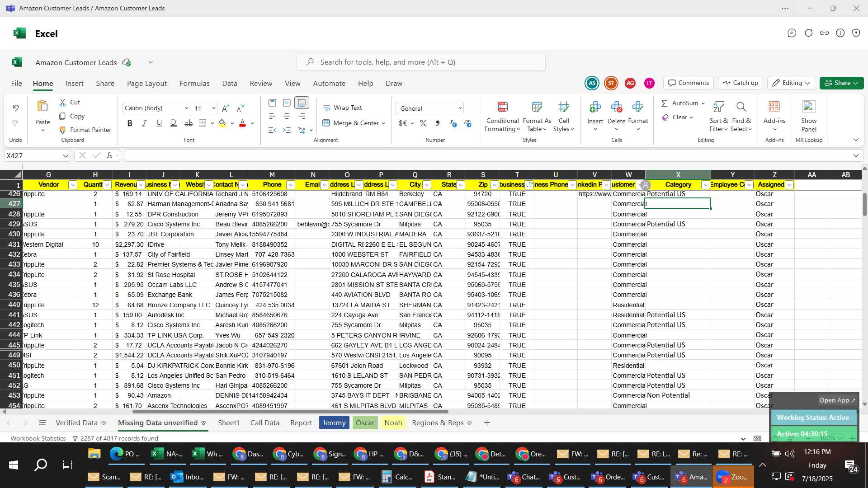The height and width of the screenshot is (488, 868).
Task: Refresh using the reload icon in header
Action: 808,33
